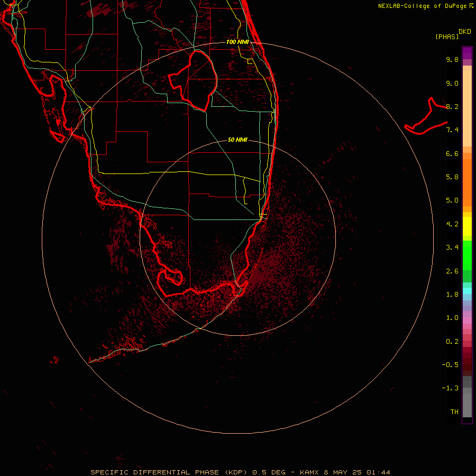Pick the pink band of the color bar

[x=467, y=321]
